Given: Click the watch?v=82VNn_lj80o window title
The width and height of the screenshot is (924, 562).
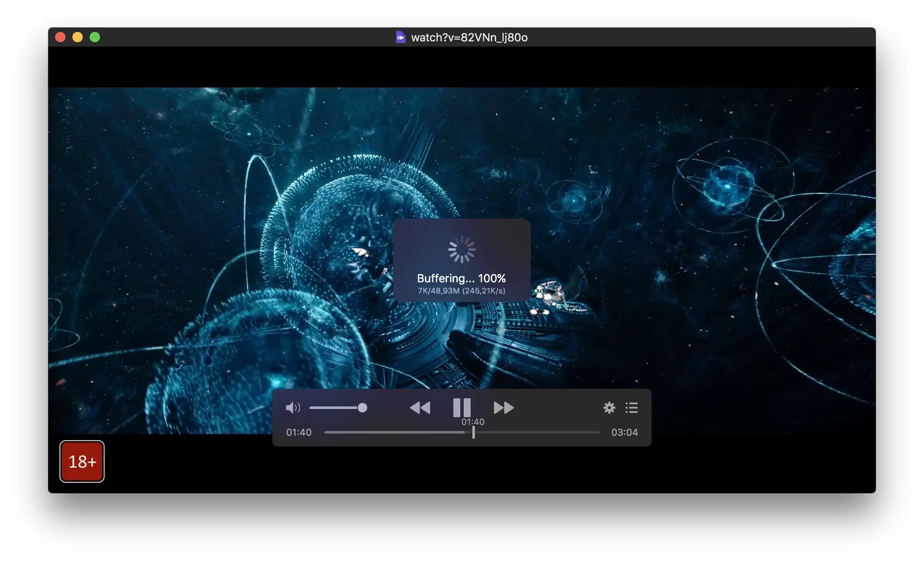Looking at the screenshot, I should point(469,37).
